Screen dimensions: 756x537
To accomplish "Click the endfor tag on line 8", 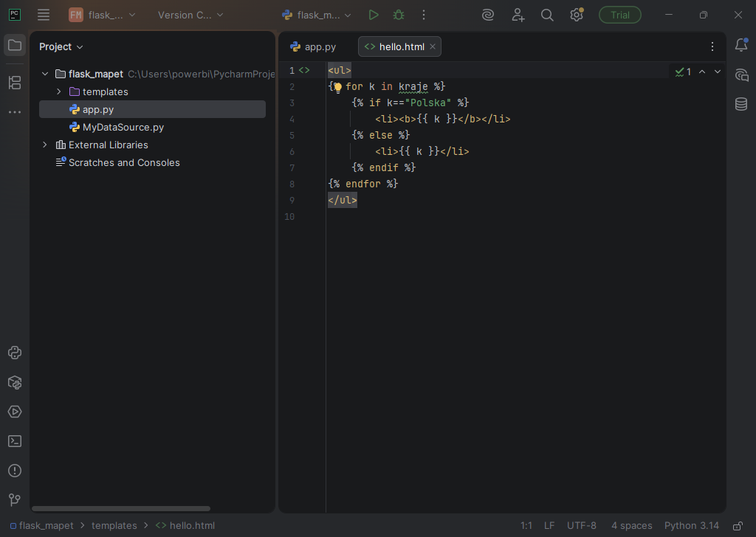I will [362, 184].
